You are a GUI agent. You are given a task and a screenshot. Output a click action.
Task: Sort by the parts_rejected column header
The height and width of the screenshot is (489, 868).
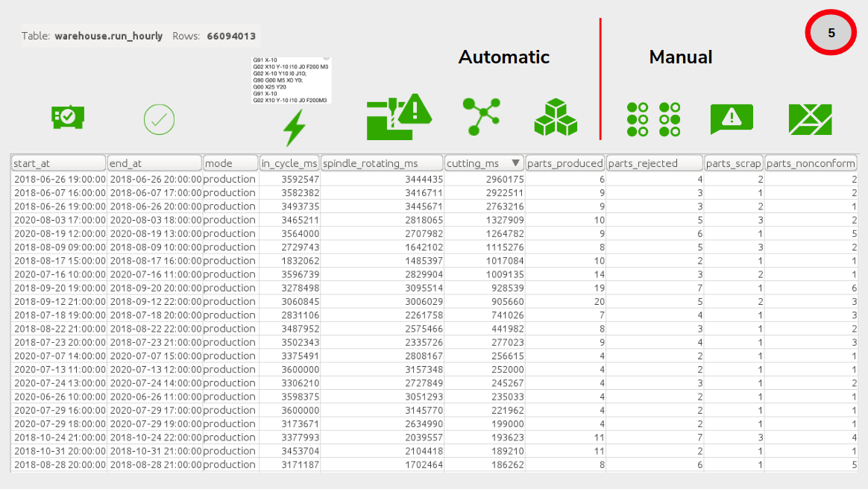[x=654, y=163]
